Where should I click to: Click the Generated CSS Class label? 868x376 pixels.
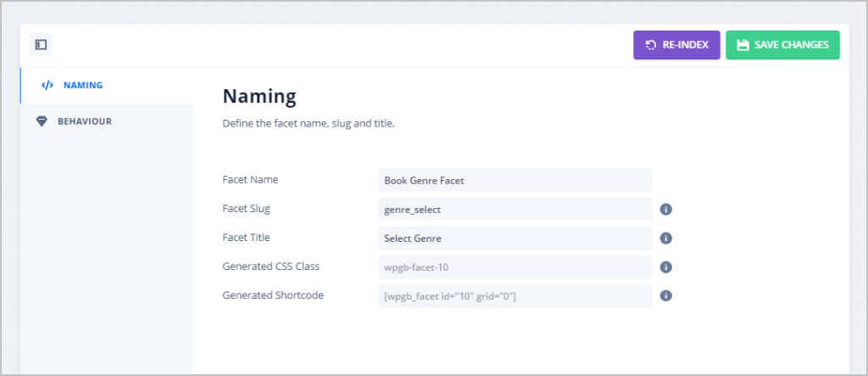271,267
